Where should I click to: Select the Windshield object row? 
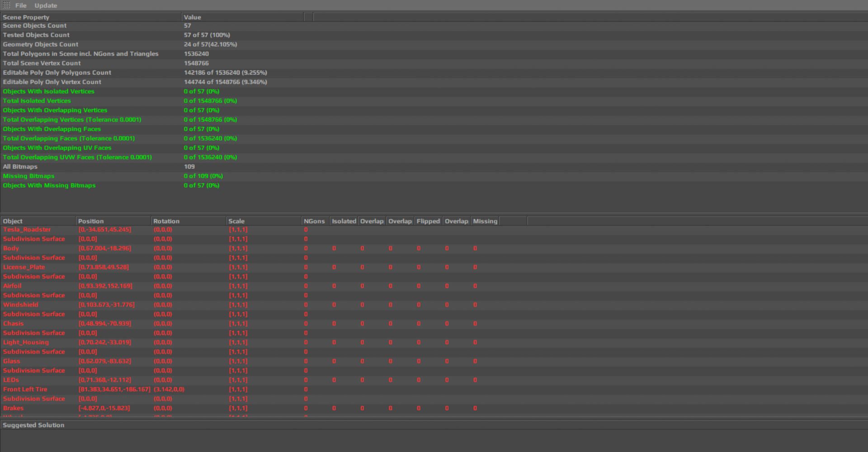point(434,305)
